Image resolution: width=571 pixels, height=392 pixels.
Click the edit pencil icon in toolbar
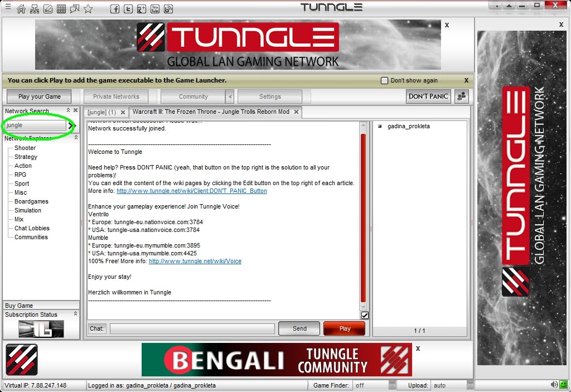pos(48,9)
